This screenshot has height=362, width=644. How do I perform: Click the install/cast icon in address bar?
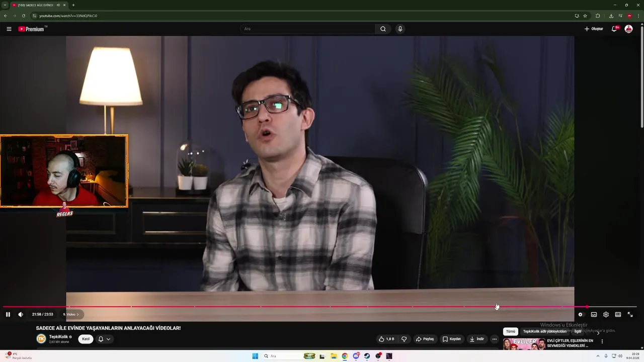coord(577,16)
